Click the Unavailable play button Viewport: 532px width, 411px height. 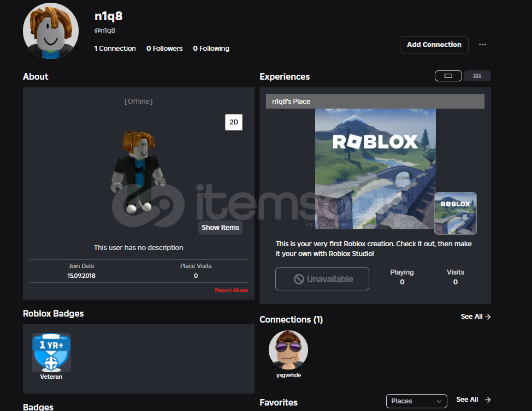[322, 279]
